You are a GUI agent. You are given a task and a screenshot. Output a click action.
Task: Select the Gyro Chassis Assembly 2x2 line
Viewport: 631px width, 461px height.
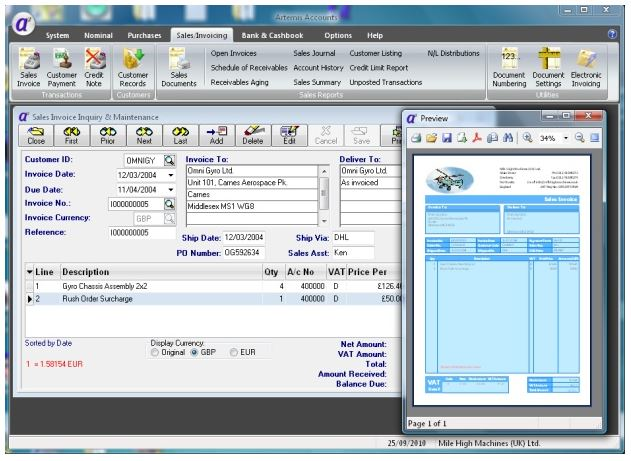214,286
